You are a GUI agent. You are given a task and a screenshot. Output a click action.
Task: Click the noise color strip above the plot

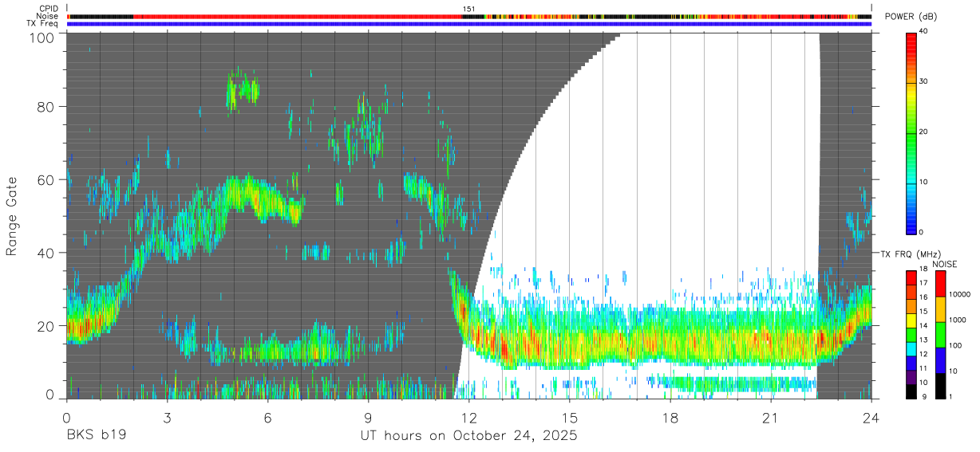pos(469,16)
